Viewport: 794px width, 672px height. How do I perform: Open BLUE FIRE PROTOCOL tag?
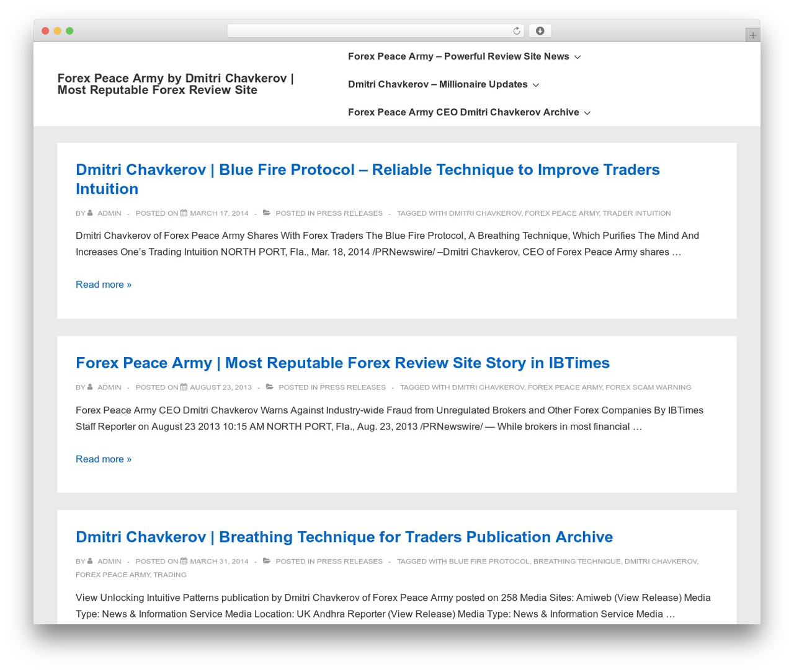[489, 562]
